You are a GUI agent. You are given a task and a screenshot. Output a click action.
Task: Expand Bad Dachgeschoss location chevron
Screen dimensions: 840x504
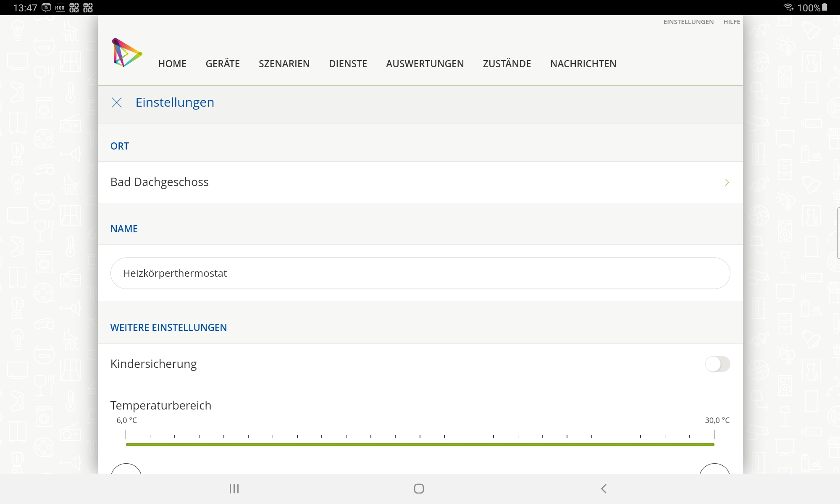point(727,182)
